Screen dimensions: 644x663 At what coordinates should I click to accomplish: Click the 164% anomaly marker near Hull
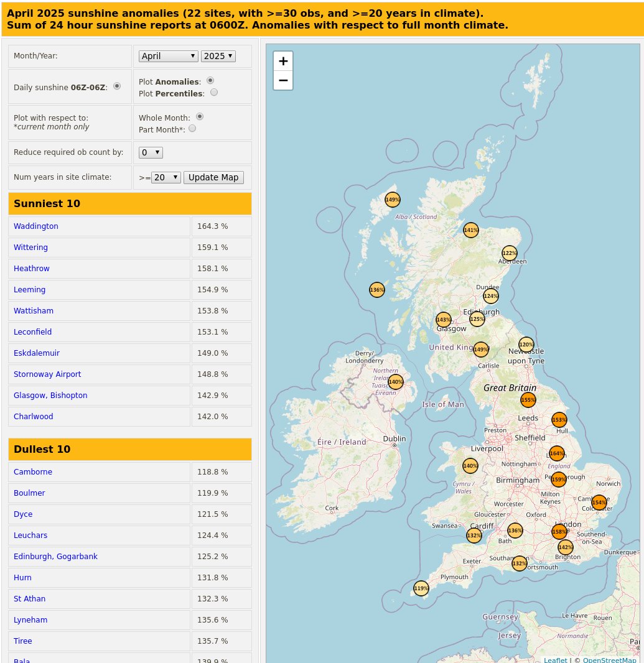point(556,453)
